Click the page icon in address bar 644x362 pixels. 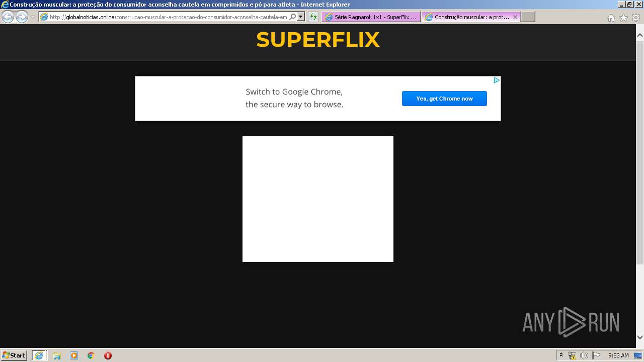44,17
